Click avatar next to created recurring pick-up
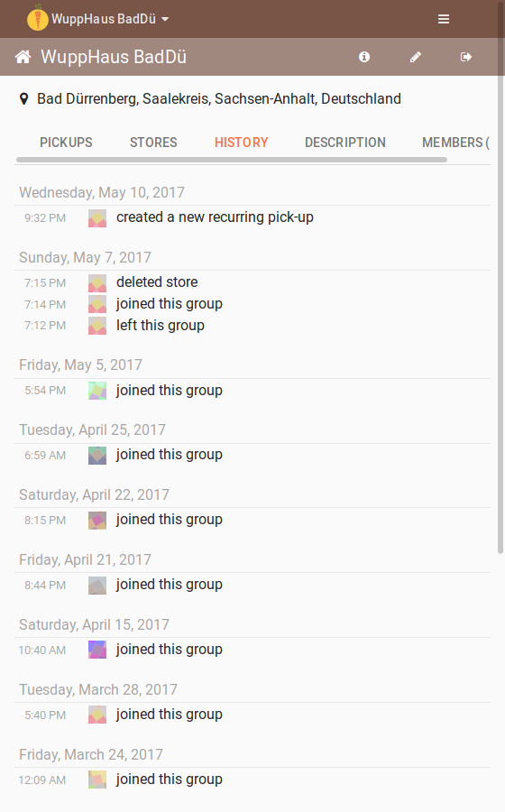 [97, 218]
